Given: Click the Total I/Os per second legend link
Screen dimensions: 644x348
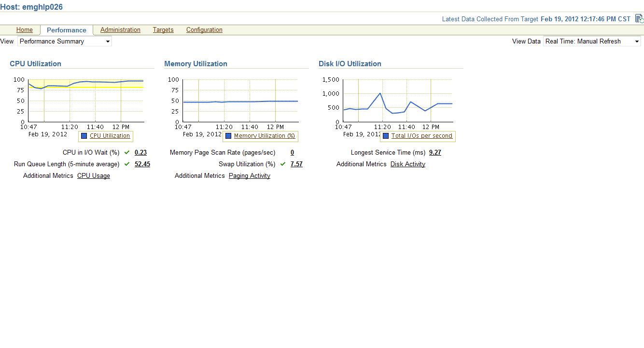Looking at the screenshot, I should (x=421, y=136).
